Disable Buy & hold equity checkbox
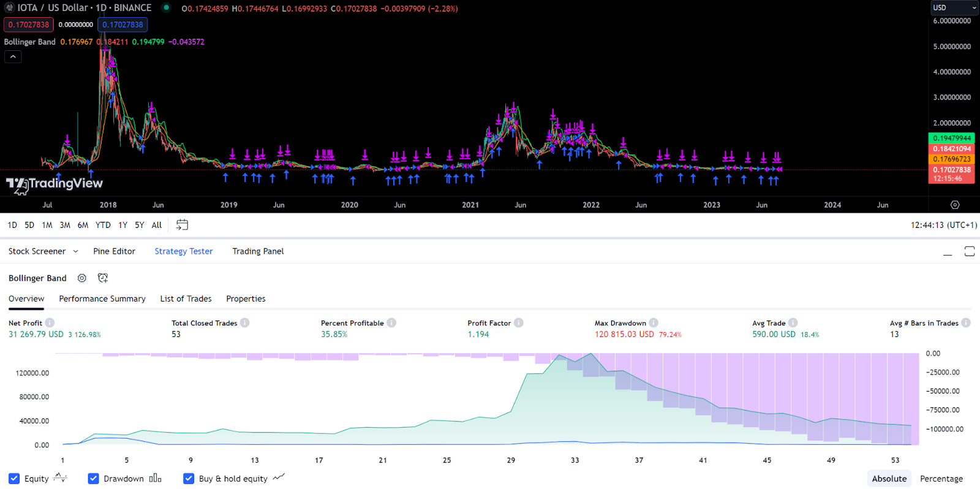980x489 pixels. 189,479
